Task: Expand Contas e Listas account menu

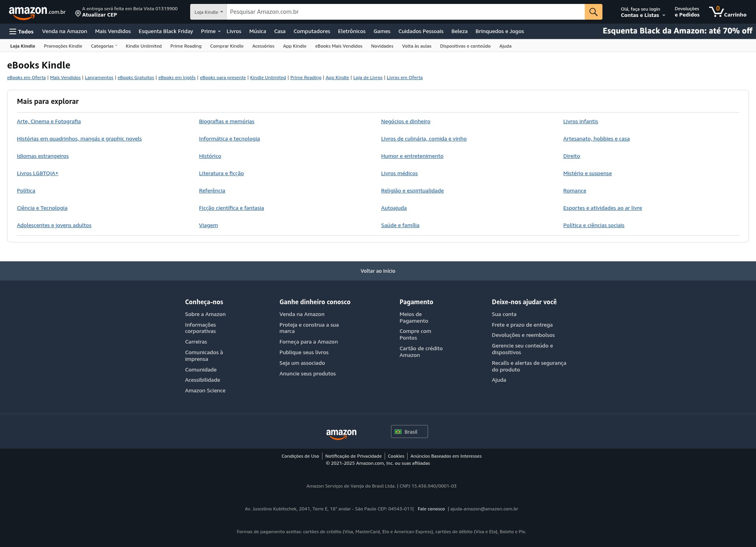Action: [643, 12]
